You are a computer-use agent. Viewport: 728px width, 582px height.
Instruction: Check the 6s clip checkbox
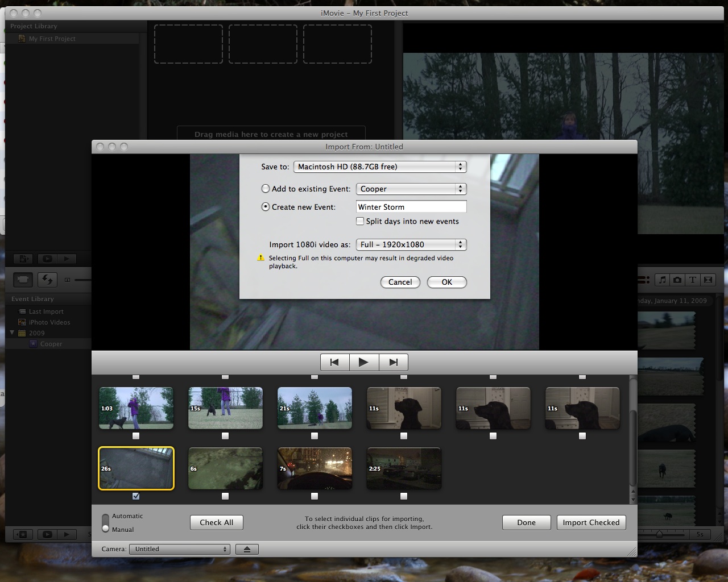click(225, 496)
